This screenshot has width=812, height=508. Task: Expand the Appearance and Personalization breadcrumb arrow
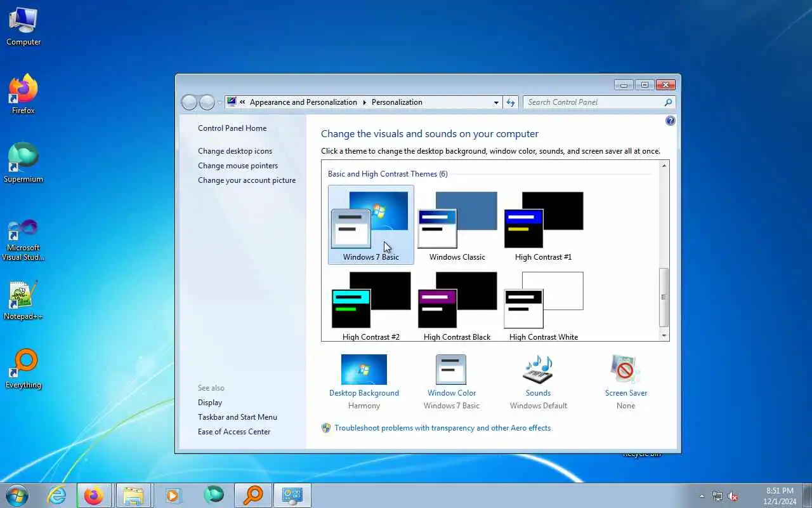pyautogui.click(x=365, y=102)
